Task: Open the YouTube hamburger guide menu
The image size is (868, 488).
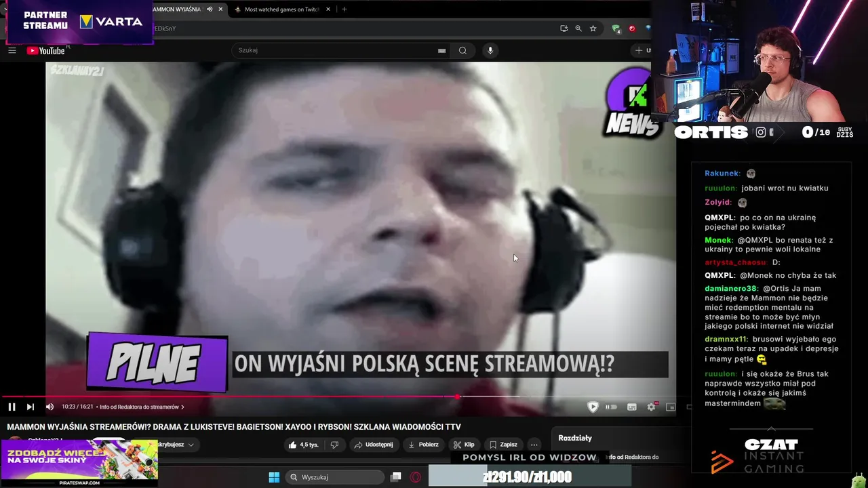Action: pos(12,50)
